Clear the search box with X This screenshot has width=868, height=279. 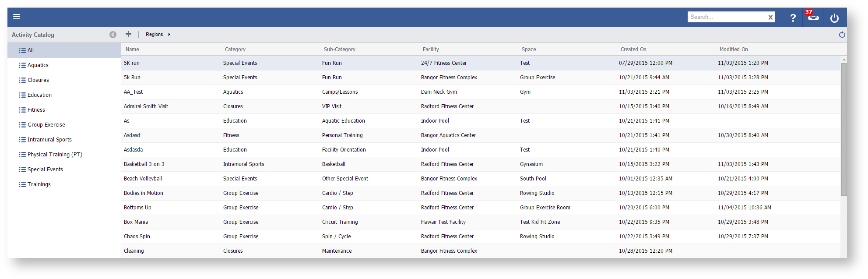tap(770, 17)
